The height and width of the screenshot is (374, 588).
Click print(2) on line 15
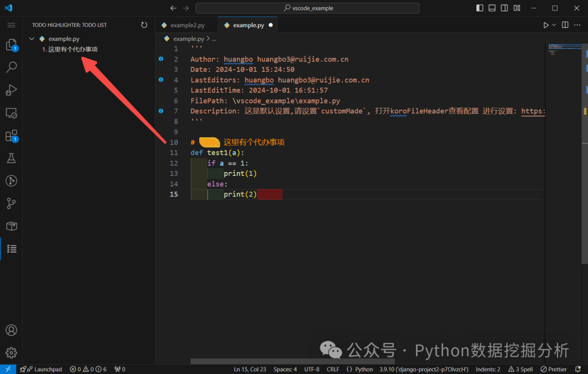pos(240,194)
